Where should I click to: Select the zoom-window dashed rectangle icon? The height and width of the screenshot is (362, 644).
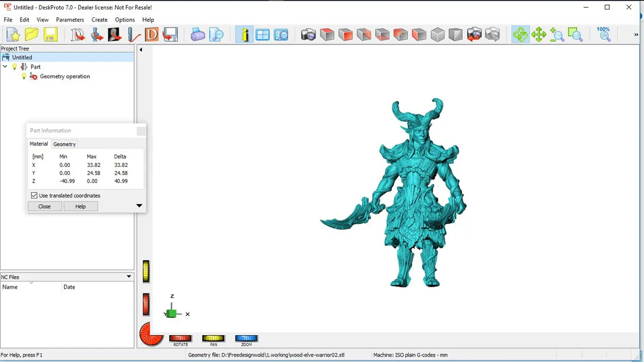(x=575, y=35)
